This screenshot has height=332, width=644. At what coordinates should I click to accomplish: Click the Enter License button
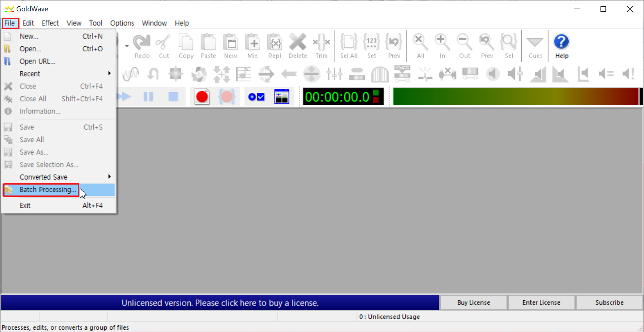point(541,303)
